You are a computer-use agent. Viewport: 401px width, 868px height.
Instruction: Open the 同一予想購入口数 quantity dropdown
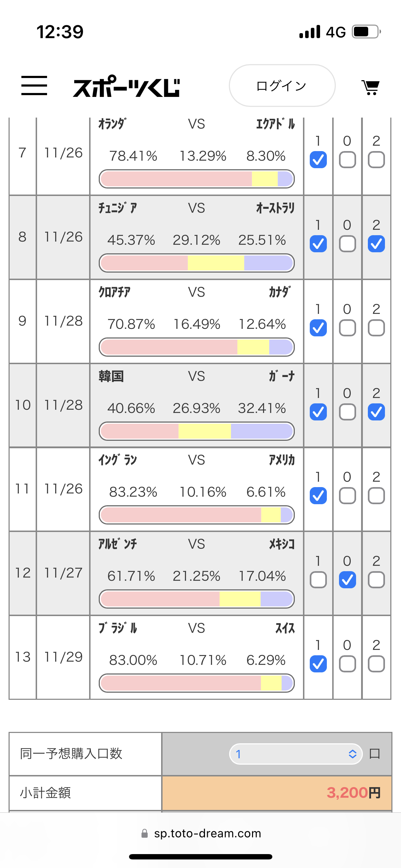click(296, 754)
